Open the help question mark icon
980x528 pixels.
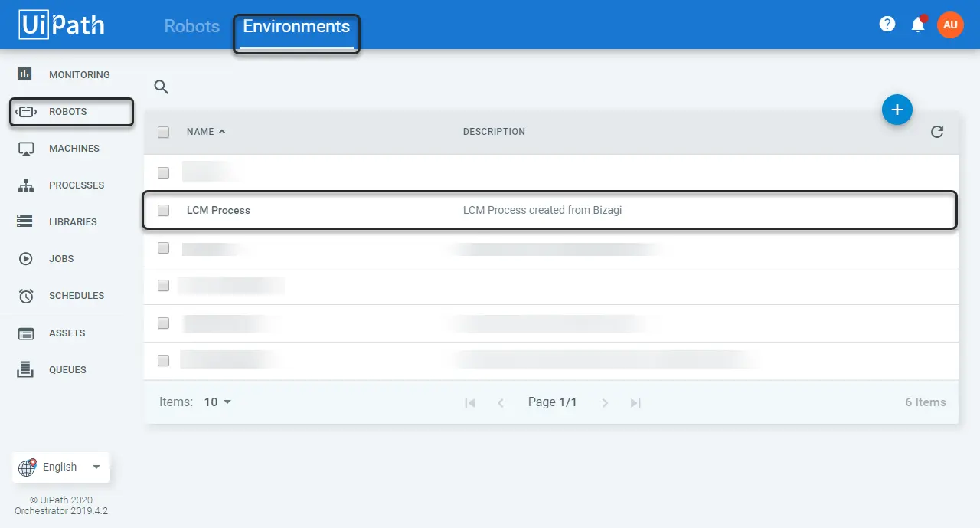(x=887, y=25)
